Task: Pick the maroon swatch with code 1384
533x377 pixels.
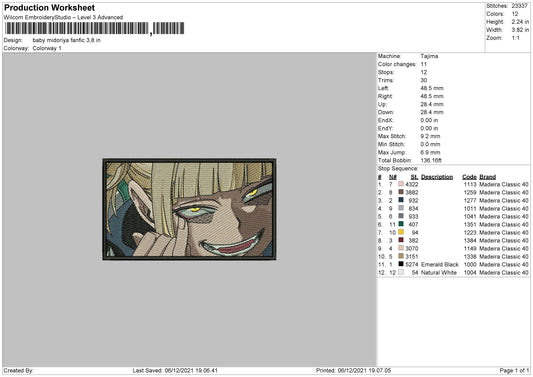Action: (401, 240)
